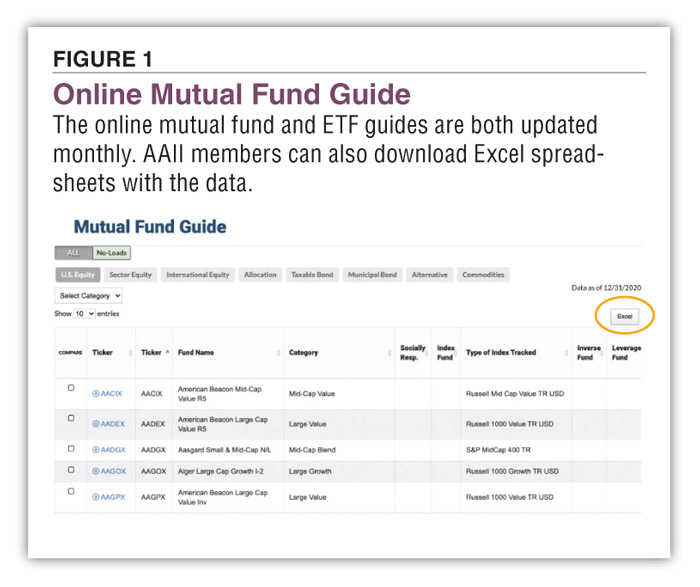The width and height of the screenshot is (700, 587).
Task: Download data with the Excel button
Action: 625,316
